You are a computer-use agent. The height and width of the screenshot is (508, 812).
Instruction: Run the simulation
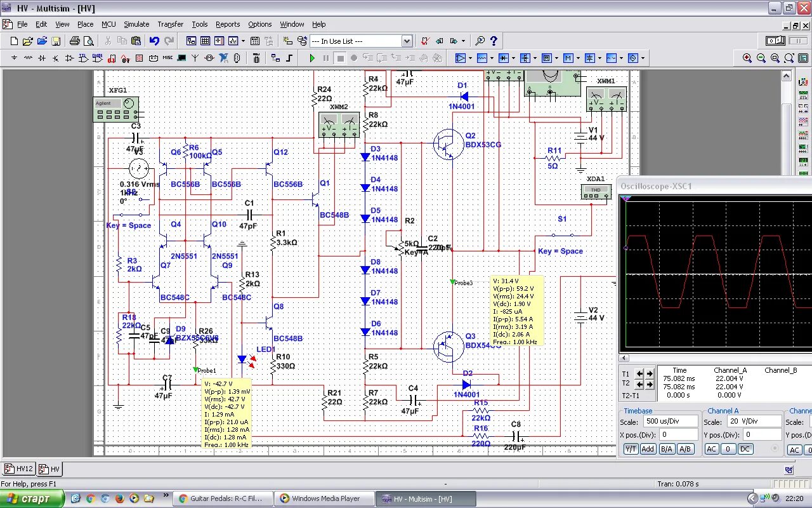[x=312, y=58]
